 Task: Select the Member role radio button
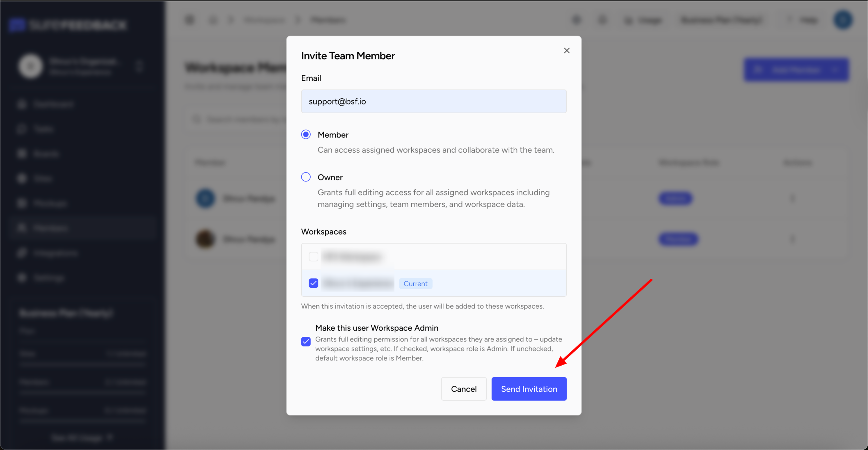pyautogui.click(x=306, y=135)
